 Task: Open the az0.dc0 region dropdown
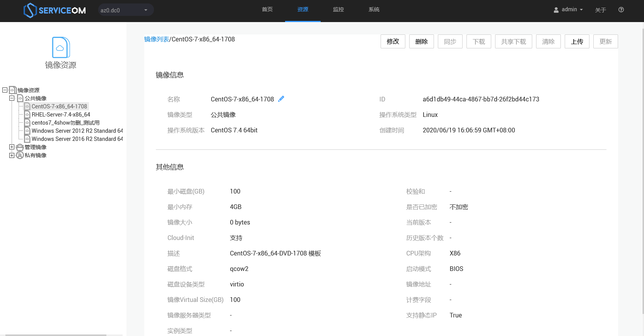[126, 10]
